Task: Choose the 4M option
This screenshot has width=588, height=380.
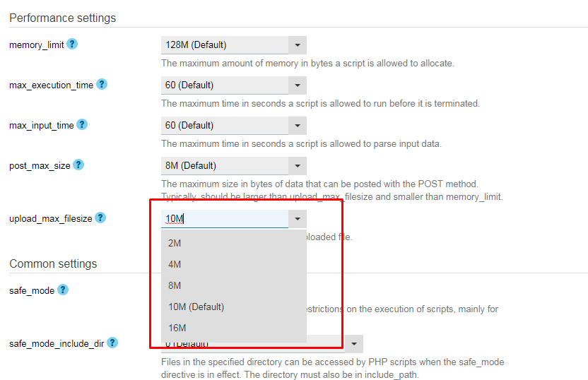Action: coord(234,264)
